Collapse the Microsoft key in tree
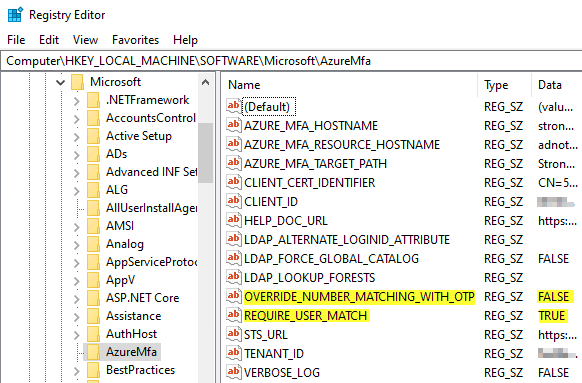The height and width of the screenshot is (383, 582). pyautogui.click(x=60, y=82)
